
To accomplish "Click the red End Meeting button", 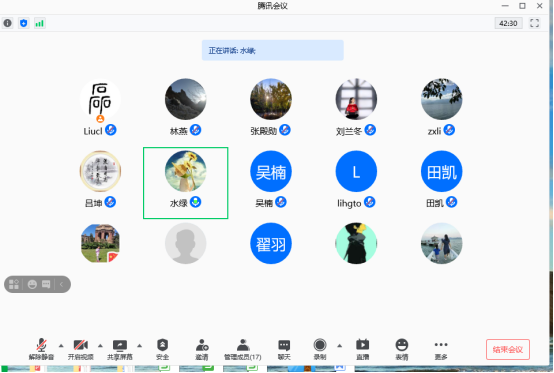I will [508, 349].
